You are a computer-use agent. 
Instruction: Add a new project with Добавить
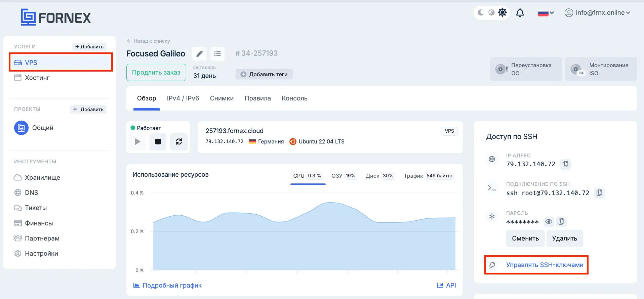(88, 109)
